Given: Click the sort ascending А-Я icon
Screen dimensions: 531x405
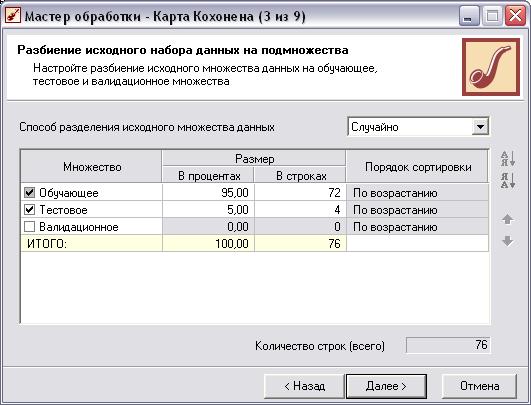Looking at the screenshot, I should coord(508,158).
